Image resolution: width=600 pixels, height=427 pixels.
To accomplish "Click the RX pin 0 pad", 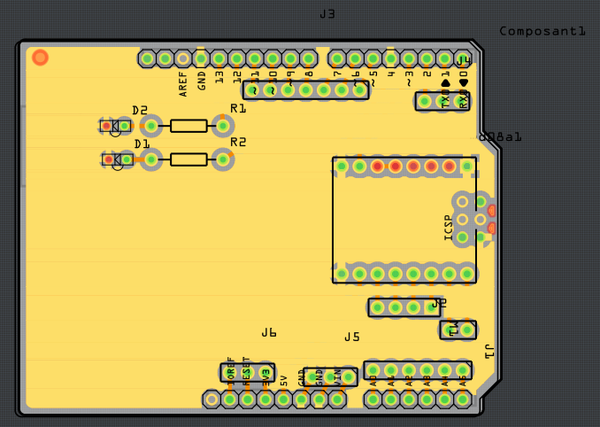I will click(463, 59).
